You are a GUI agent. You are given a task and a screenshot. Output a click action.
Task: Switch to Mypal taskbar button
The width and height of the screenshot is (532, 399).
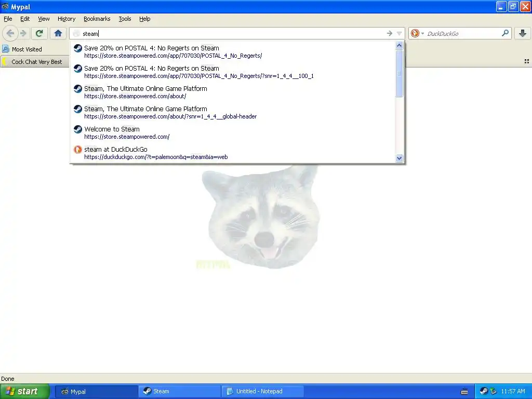(96, 392)
